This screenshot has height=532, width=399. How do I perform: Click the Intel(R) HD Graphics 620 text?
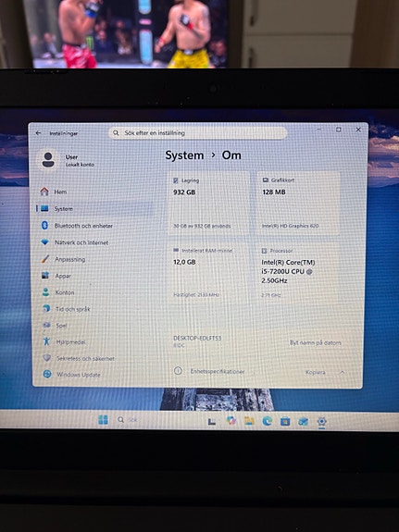click(x=290, y=226)
